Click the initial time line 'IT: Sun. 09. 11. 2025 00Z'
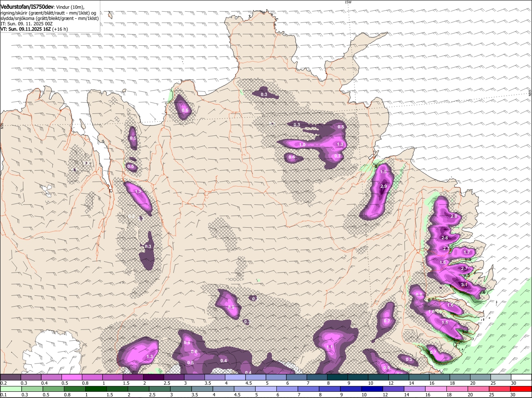532x398 pixels. [x=27, y=24]
